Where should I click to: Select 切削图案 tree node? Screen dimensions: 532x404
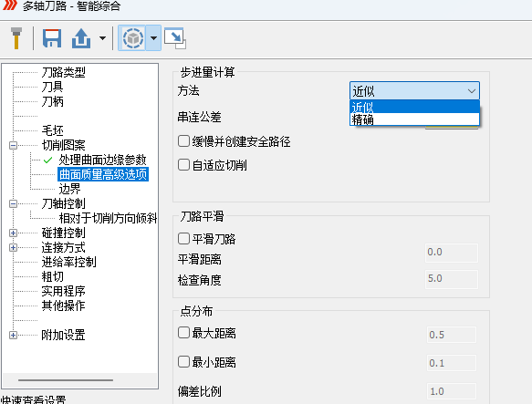tap(64, 145)
